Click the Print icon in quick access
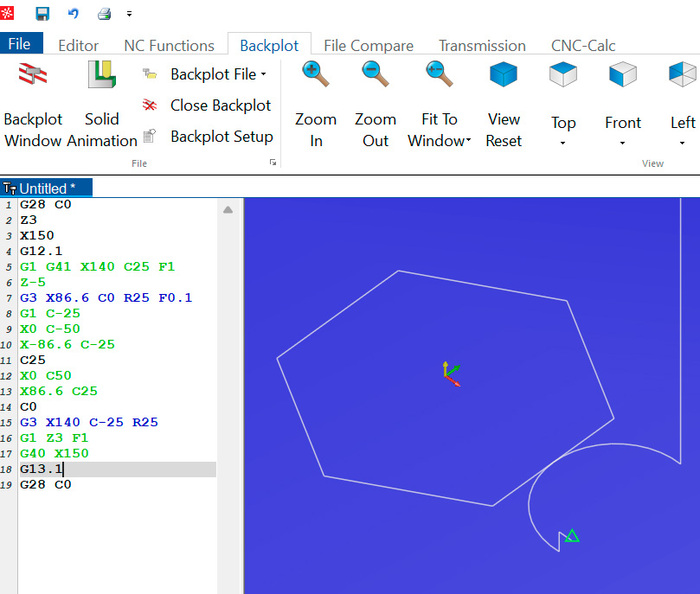This screenshot has width=700, height=594. [104, 14]
